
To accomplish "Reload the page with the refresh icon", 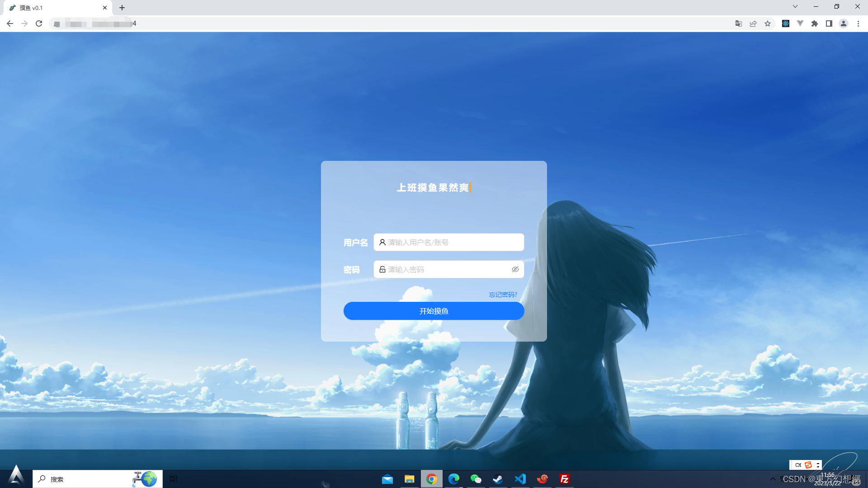I will pos(39,23).
